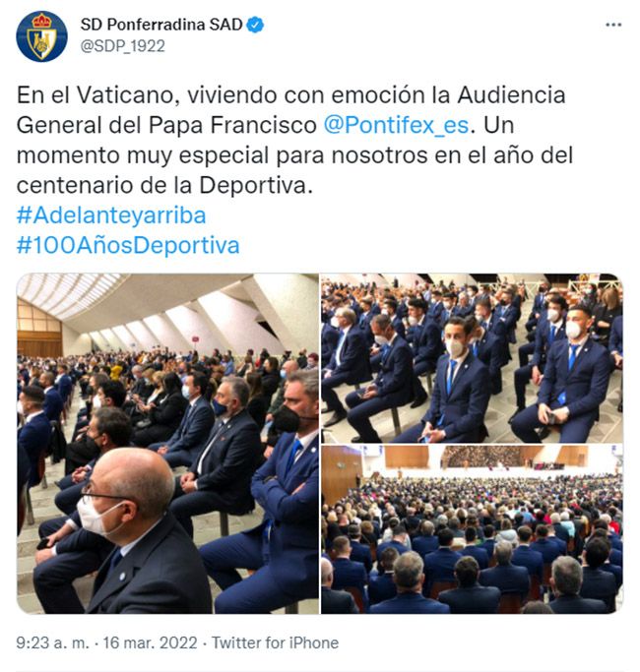
Task: Open the three-dot more options menu
Action: pos(613,25)
